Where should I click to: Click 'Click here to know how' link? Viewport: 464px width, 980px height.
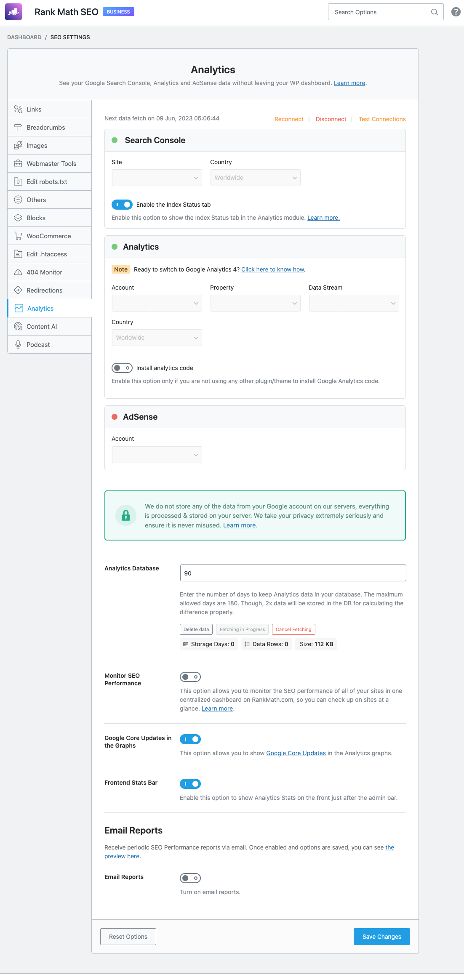click(x=273, y=269)
